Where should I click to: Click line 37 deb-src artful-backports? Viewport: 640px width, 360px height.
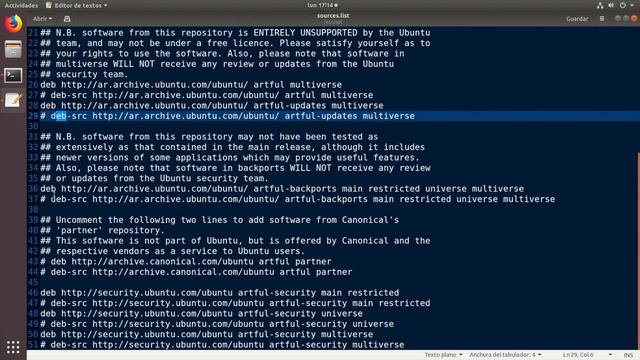(298, 199)
